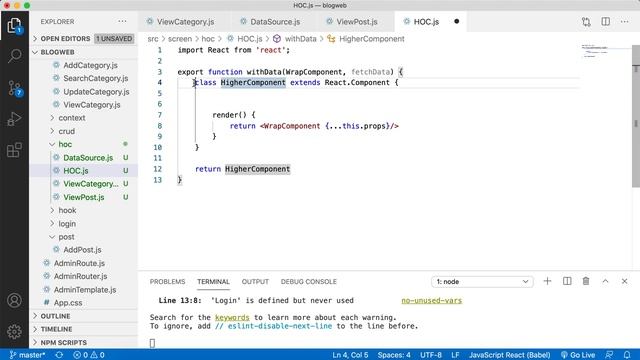Open Run and Debug view
This screenshot has height=360, width=640.
coord(14,119)
